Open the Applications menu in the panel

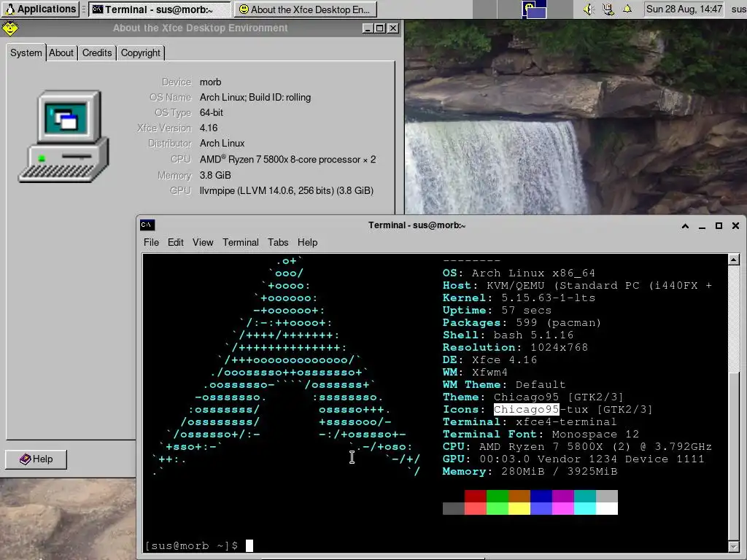(40, 9)
